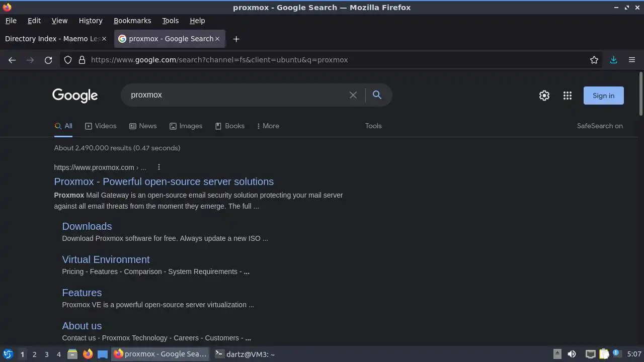This screenshot has width=644, height=362.
Task: Select the All results tab
Action: 63,126
